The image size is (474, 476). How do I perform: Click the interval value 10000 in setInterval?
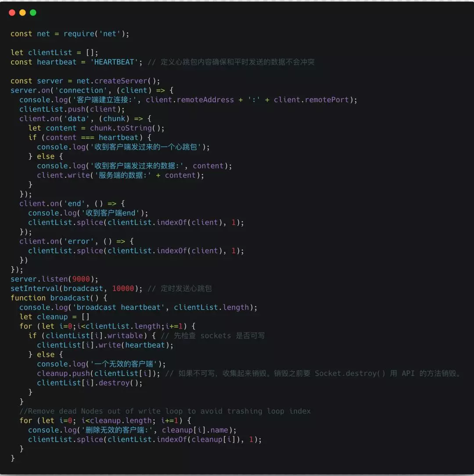click(x=123, y=288)
